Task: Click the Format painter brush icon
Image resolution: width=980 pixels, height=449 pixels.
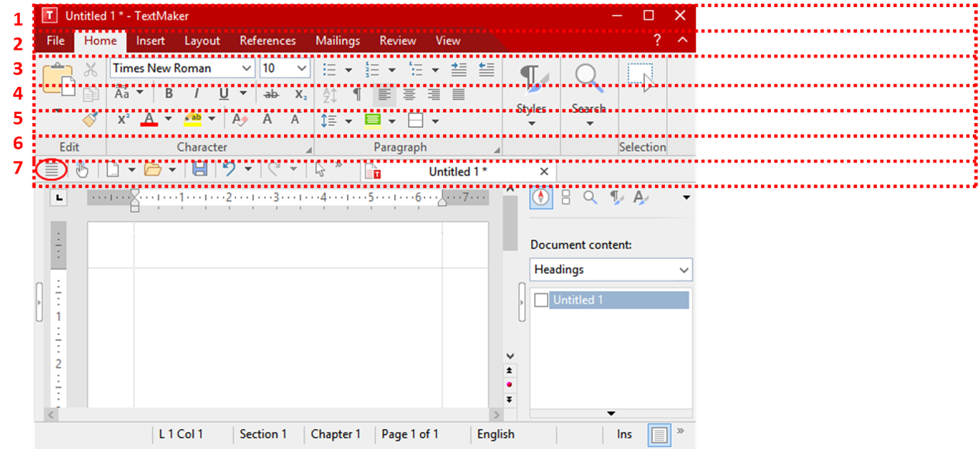Action: click(x=90, y=120)
